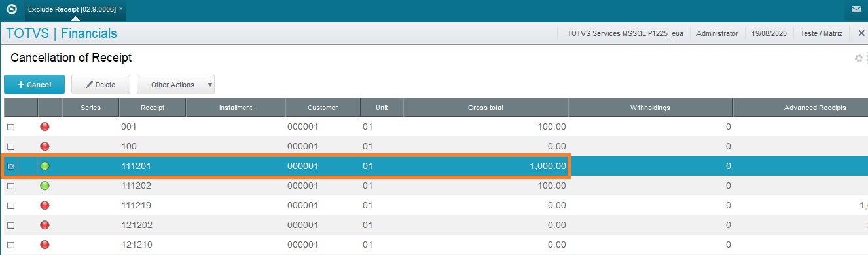Click the 19/08/2020 date label

coord(769,33)
